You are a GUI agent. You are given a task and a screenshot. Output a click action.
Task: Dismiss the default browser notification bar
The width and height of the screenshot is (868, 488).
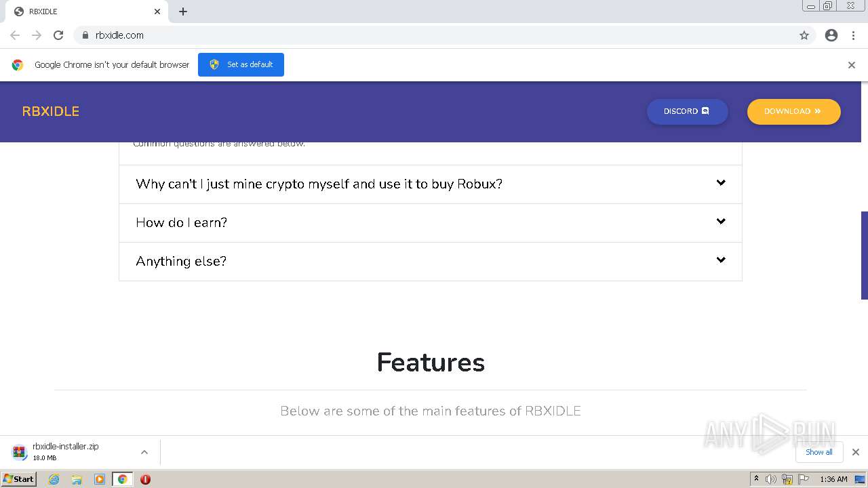(x=852, y=65)
